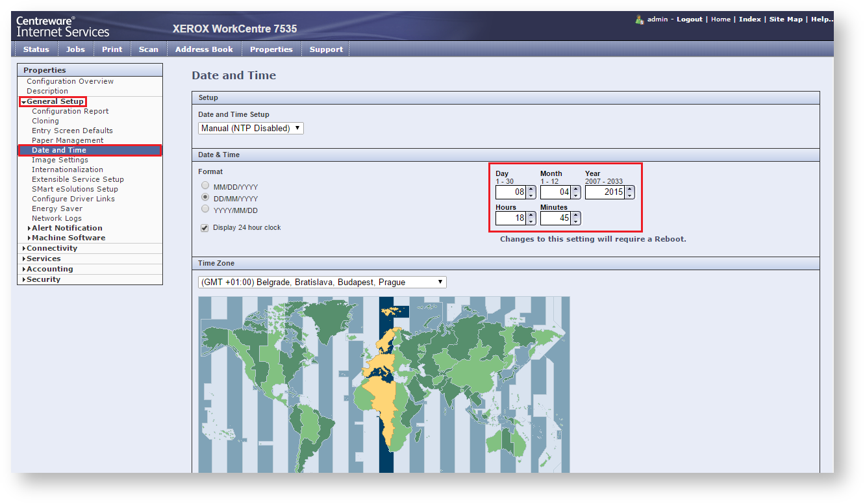Decrease the Day value with down arrow
The image size is (865, 504).
point(531,195)
